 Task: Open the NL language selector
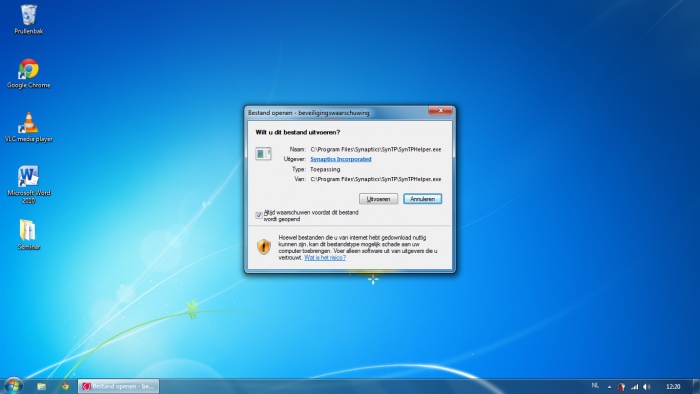[595, 386]
